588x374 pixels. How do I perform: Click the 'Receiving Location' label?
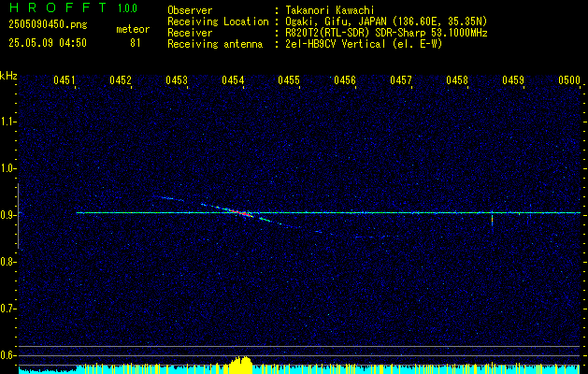218,22
